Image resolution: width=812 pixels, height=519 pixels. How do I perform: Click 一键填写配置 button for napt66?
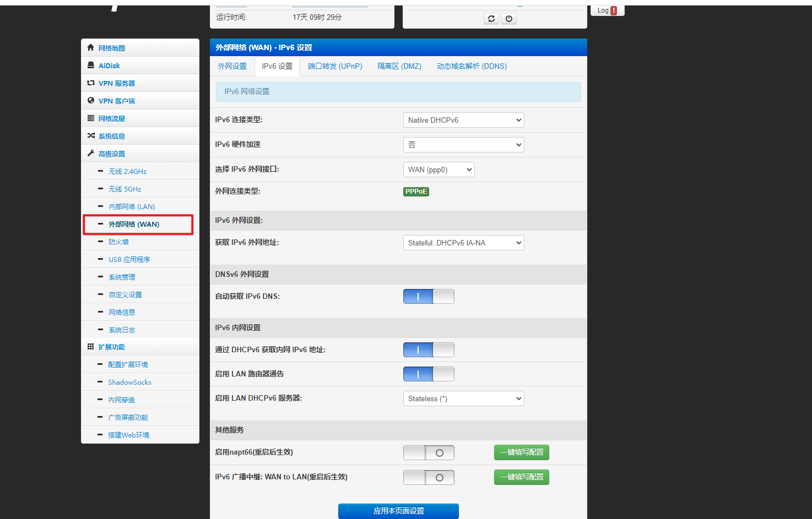522,452
